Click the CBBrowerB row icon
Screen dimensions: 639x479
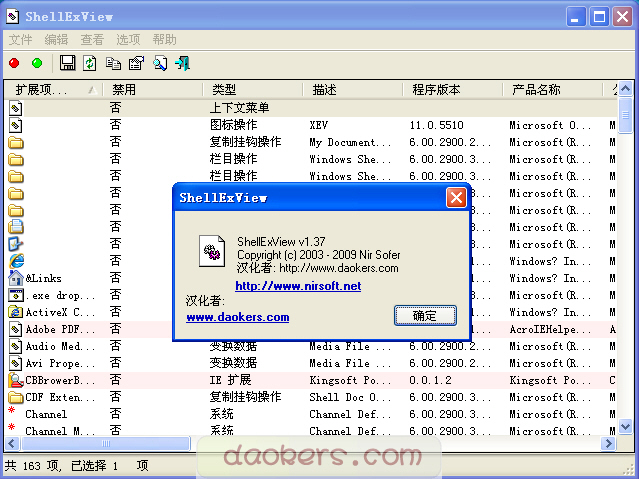point(16,380)
